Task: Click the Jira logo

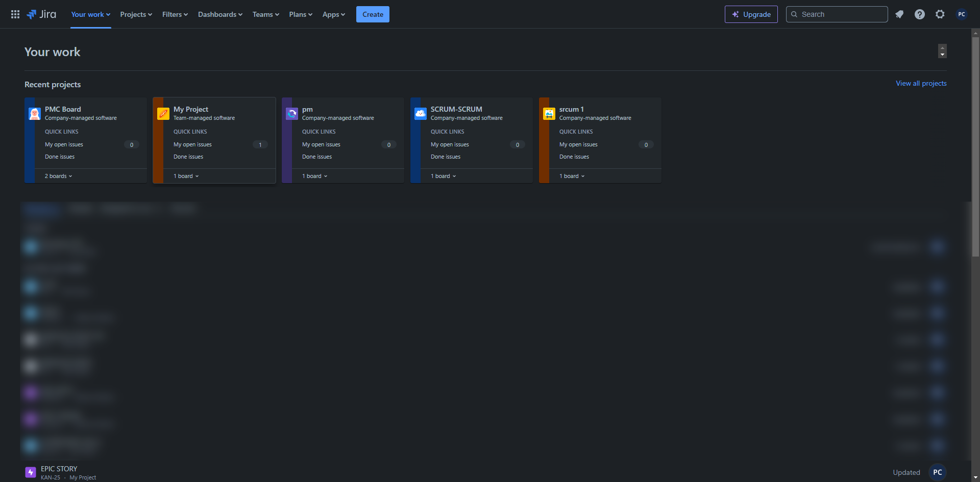Action: pyautogui.click(x=41, y=14)
